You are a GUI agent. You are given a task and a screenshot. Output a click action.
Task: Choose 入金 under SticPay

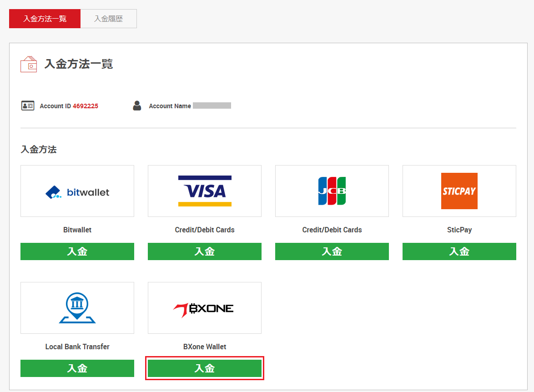click(459, 251)
